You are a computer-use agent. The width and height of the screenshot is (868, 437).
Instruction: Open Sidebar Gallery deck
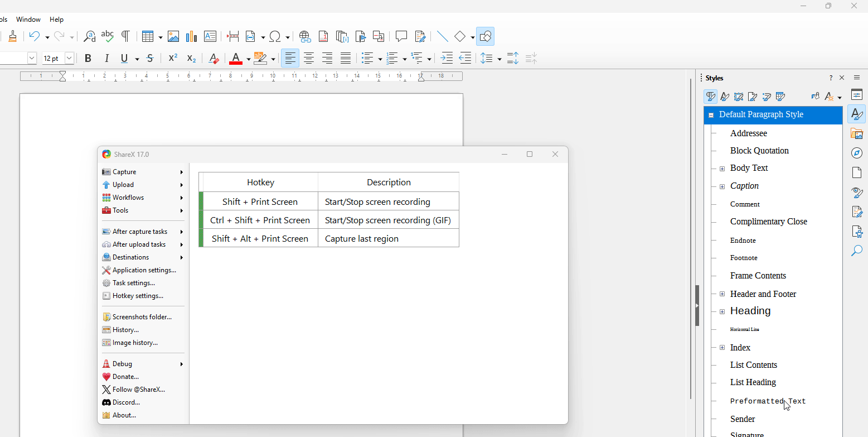(857, 133)
